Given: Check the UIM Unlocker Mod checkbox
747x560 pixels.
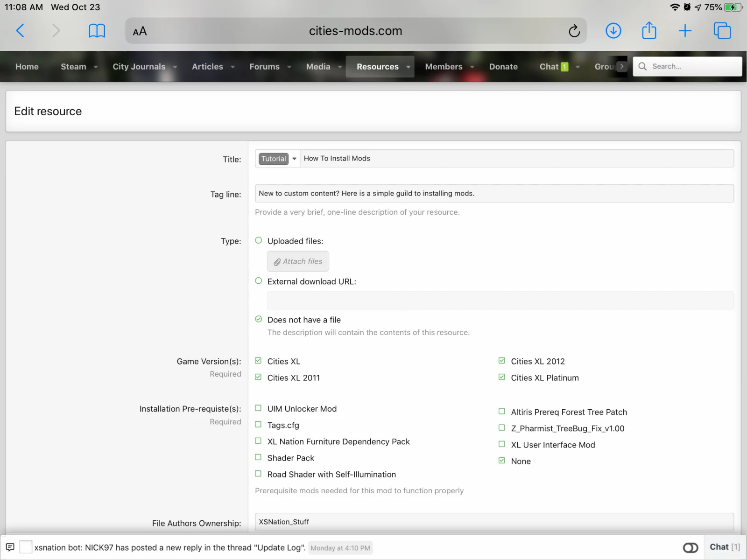Looking at the screenshot, I should 258,408.
